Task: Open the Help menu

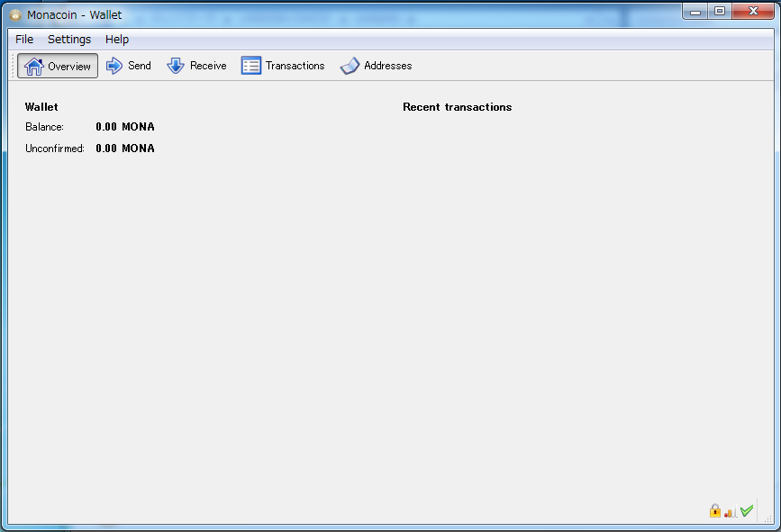Action: point(117,40)
